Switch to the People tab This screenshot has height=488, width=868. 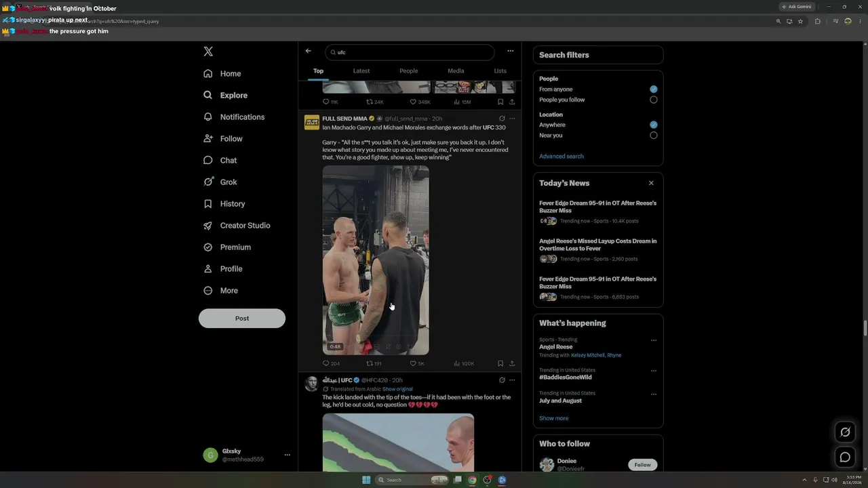(409, 71)
